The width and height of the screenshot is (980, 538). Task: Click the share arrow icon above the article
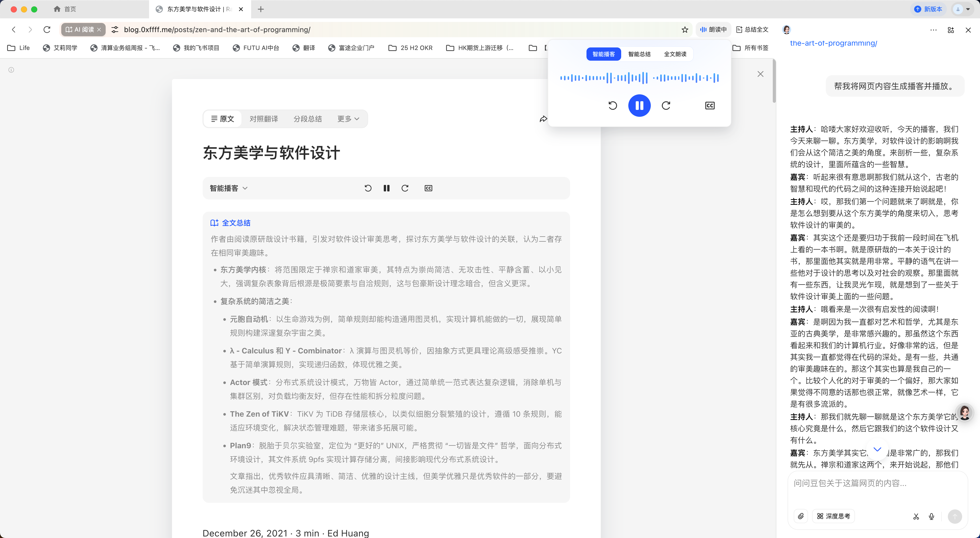tap(543, 119)
